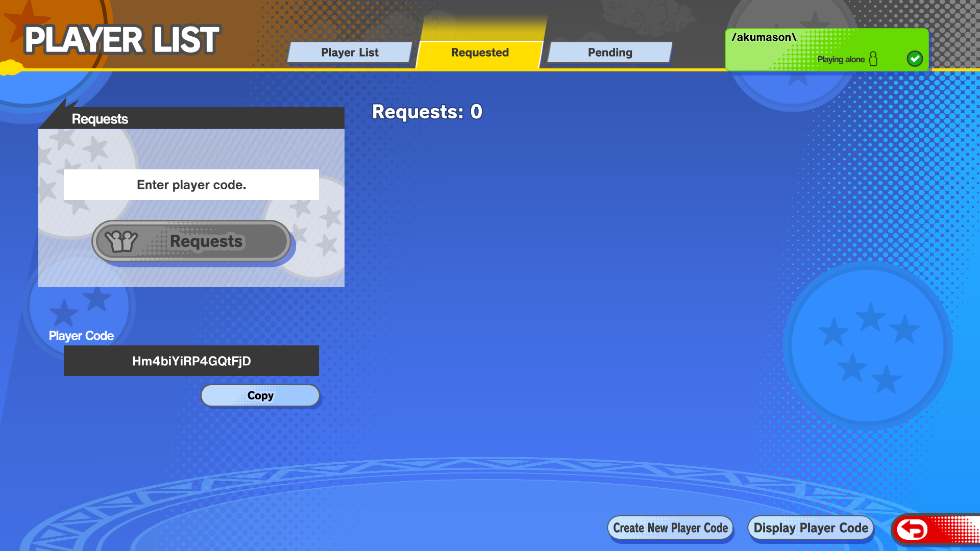Copy the player code

tap(260, 395)
